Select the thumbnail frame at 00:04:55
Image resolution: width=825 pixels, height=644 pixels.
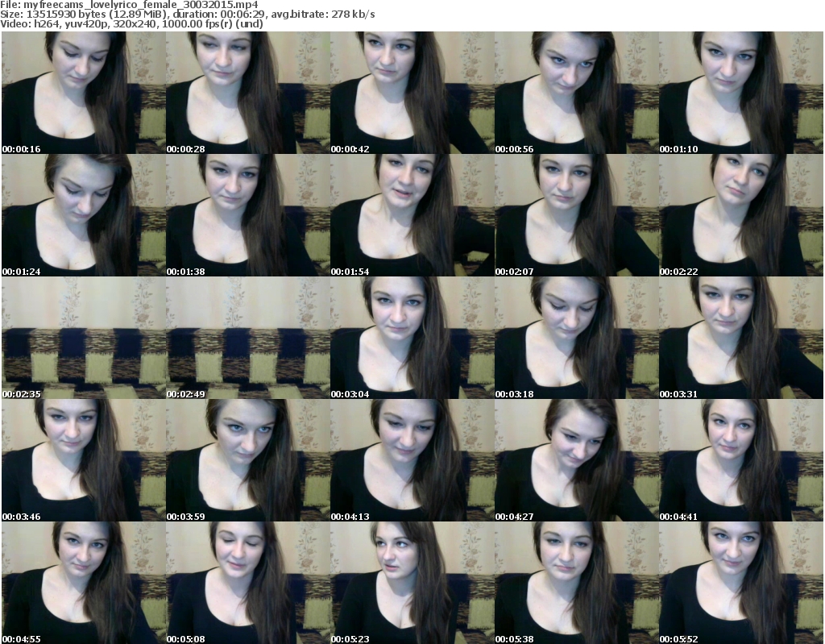coord(84,583)
